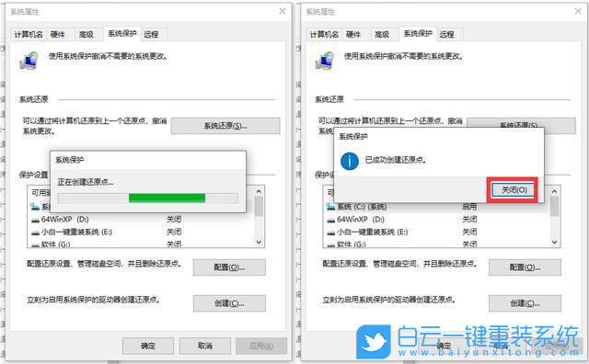This screenshot has width=589, height=364.
Task: Click 64WinXP (D:) drive icon in left list
Action: 36,220
